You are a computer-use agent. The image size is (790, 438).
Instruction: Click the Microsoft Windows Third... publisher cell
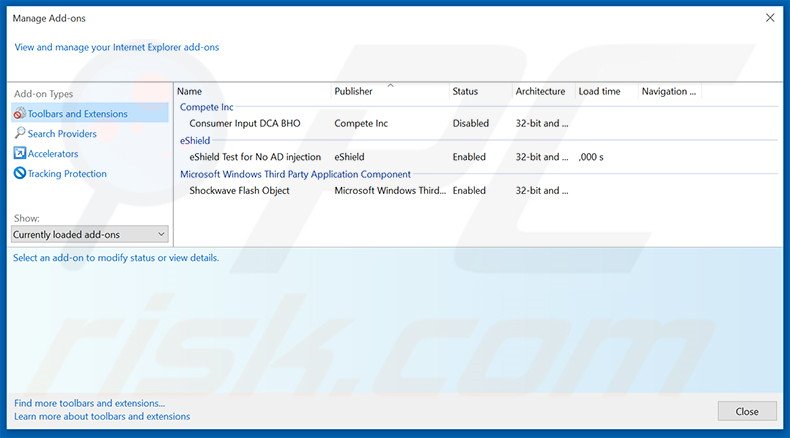[390, 191]
